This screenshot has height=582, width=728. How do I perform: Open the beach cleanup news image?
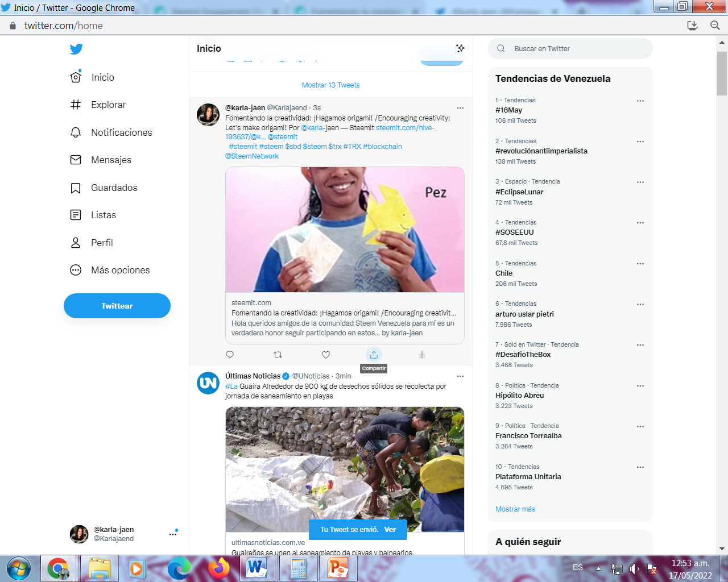coord(345,469)
